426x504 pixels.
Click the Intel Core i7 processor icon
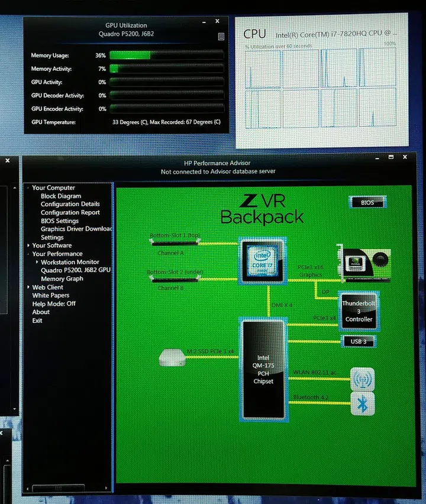click(262, 260)
